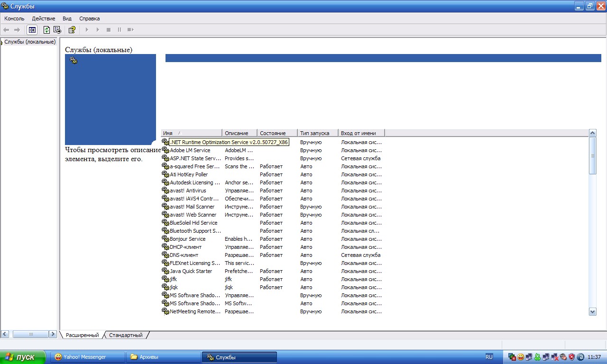Click 'Prefetche...' description of Java Quick Starter

[239, 271]
